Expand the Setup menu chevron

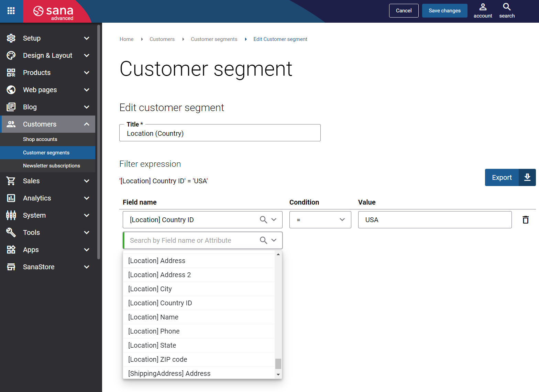[87, 38]
